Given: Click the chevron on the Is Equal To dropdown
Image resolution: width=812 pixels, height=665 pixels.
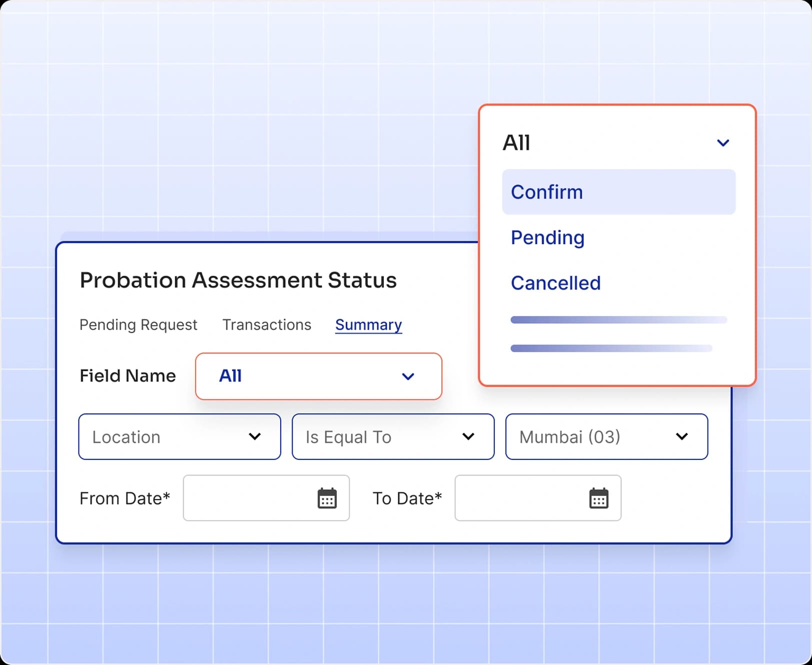Looking at the screenshot, I should (x=469, y=437).
